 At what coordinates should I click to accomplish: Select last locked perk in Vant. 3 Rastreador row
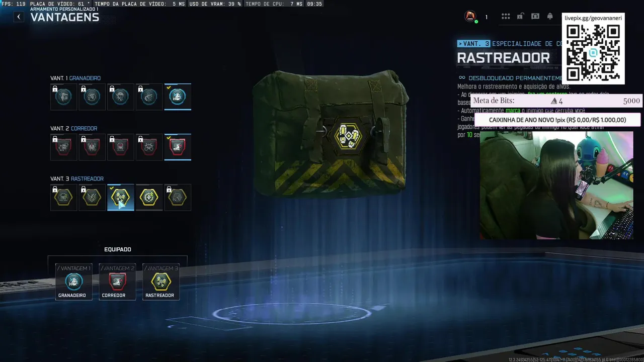click(178, 197)
